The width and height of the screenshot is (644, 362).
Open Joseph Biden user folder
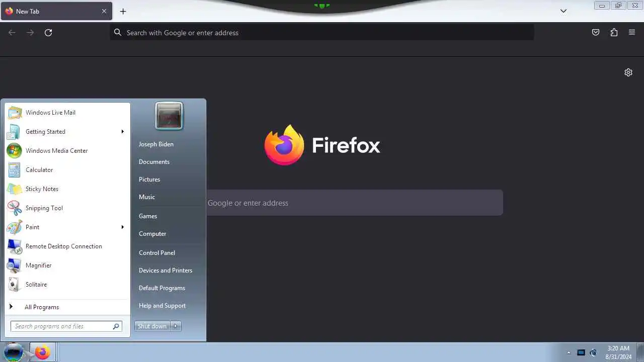tap(156, 144)
